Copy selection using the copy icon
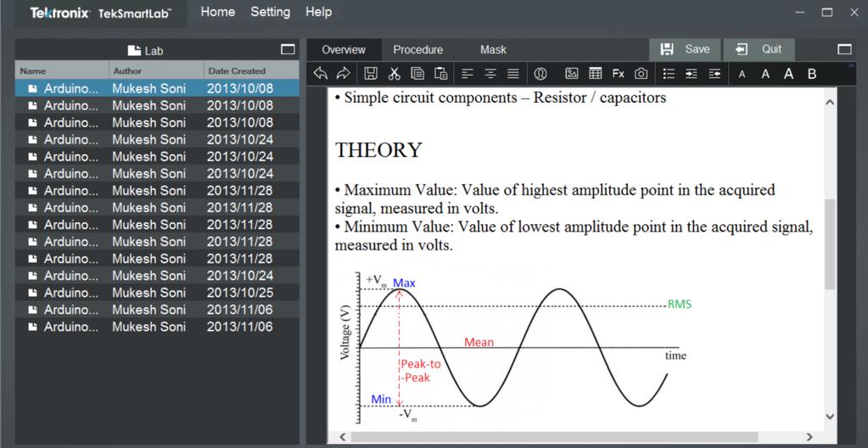 (x=417, y=73)
